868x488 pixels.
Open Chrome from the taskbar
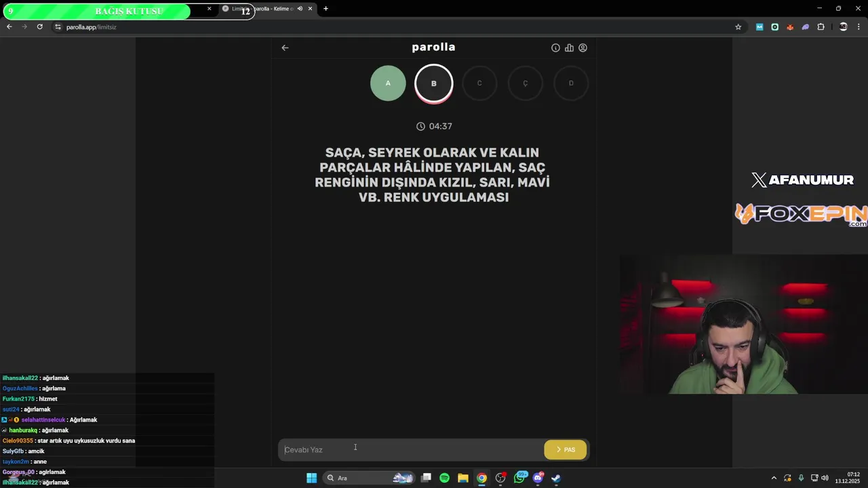click(x=481, y=478)
